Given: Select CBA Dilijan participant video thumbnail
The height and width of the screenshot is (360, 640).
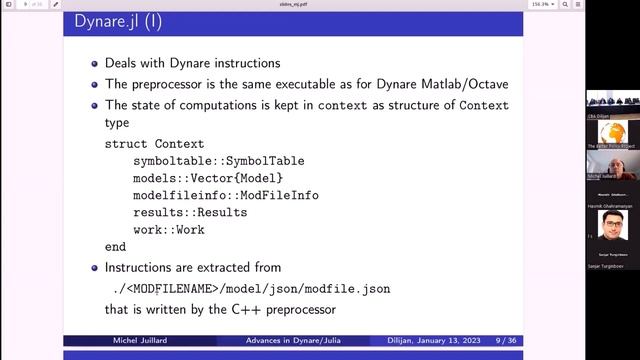Looking at the screenshot, I should click(613, 104).
